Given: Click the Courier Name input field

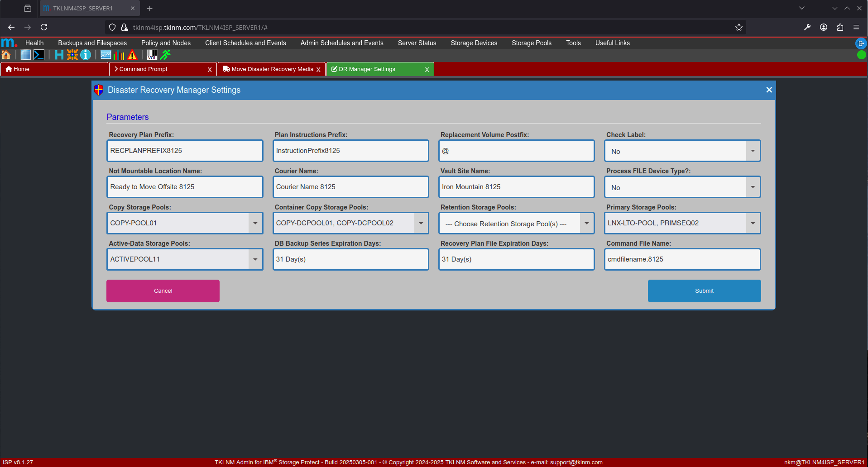Looking at the screenshot, I should tap(350, 187).
